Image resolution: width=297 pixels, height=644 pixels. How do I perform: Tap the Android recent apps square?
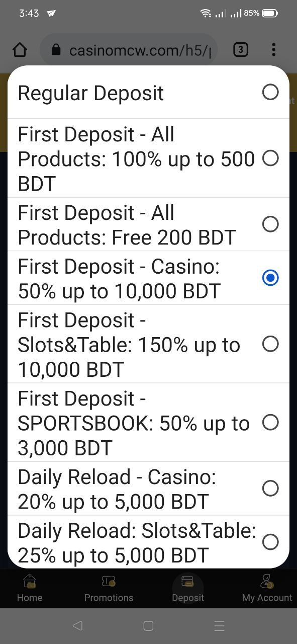[148, 625]
